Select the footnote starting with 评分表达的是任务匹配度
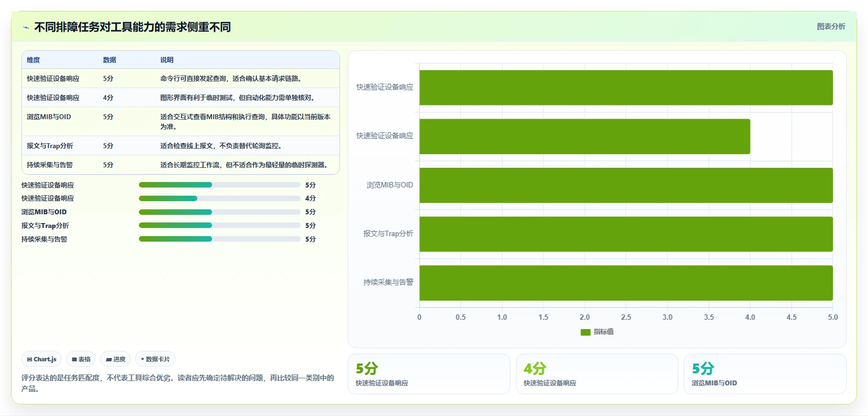Screen dimensions: 868x416 coord(178,384)
